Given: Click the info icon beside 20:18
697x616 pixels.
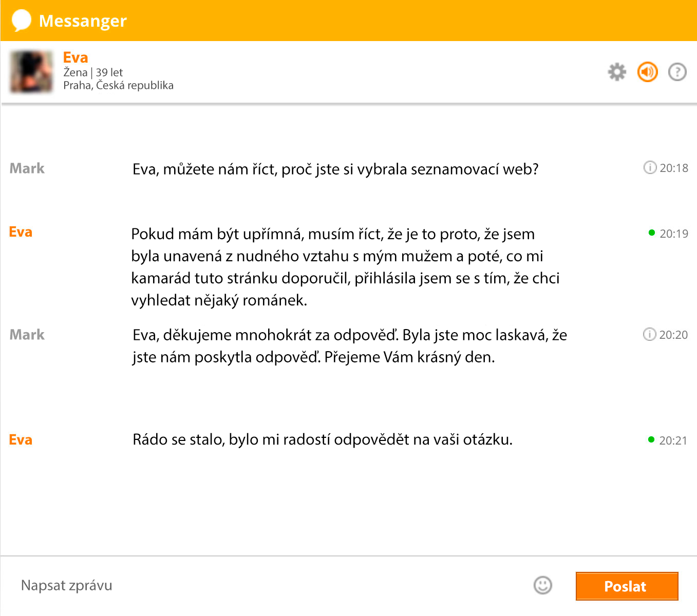Looking at the screenshot, I should (x=650, y=167).
